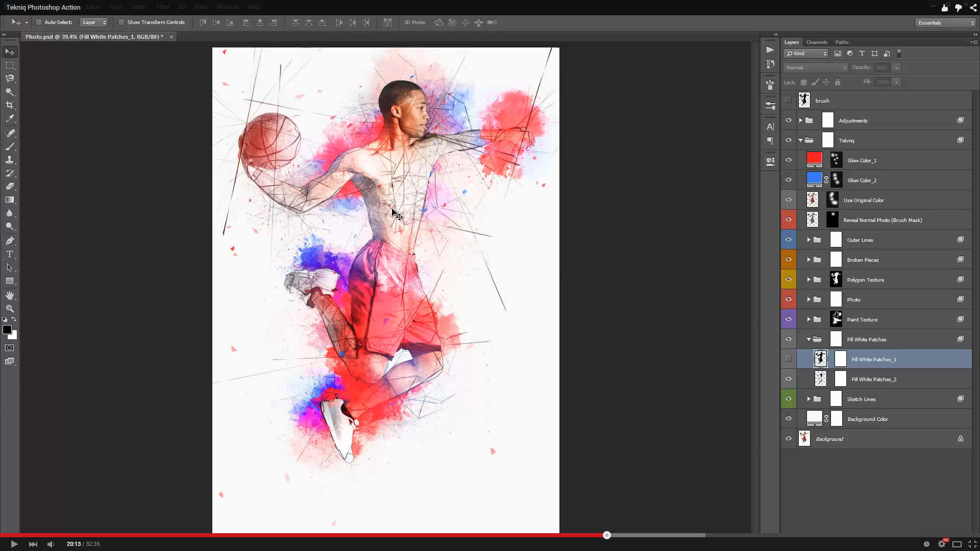Select the Type tool

pos(9,254)
